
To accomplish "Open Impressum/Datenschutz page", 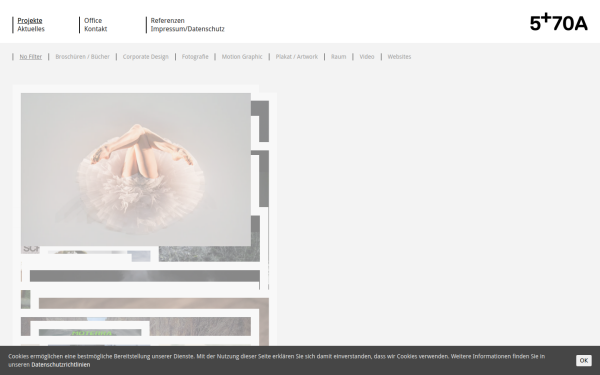I will pos(188,29).
